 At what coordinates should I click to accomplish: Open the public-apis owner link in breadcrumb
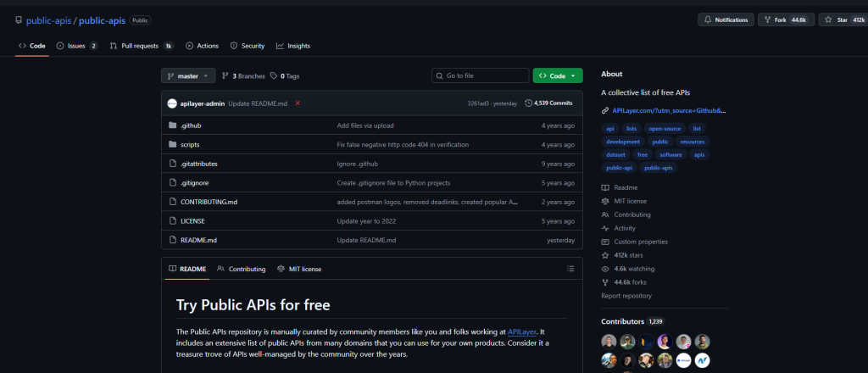click(x=48, y=20)
